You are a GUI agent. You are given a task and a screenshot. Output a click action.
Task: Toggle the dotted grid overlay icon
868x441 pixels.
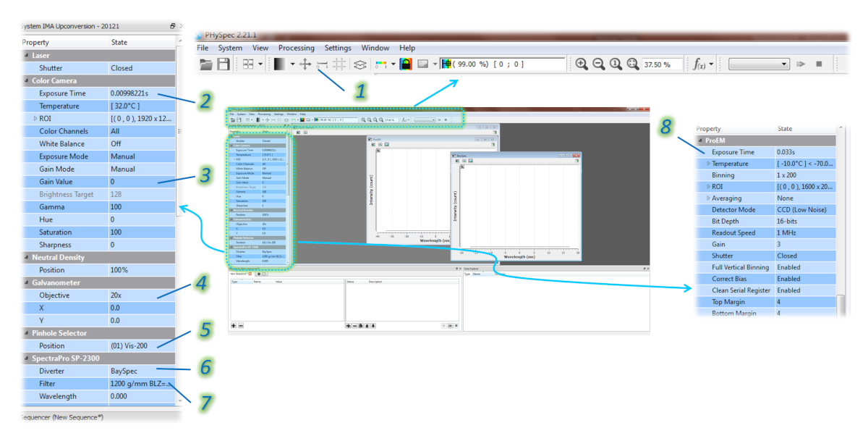coord(339,64)
